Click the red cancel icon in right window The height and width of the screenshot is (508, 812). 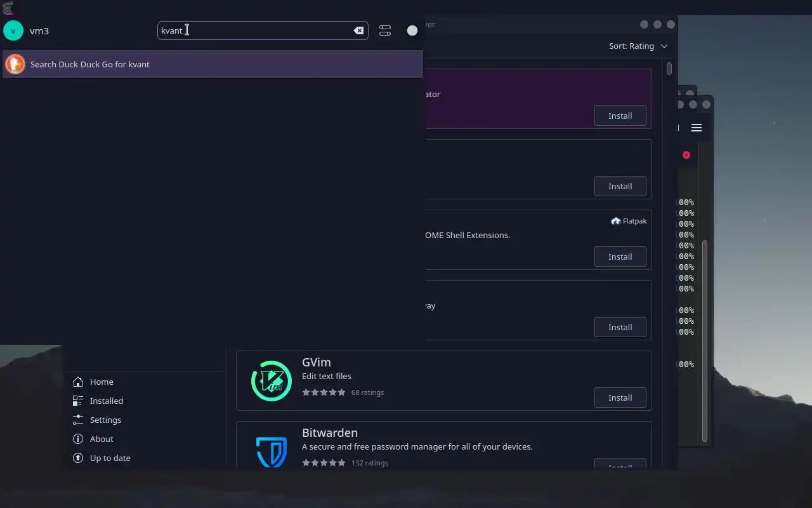click(686, 155)
